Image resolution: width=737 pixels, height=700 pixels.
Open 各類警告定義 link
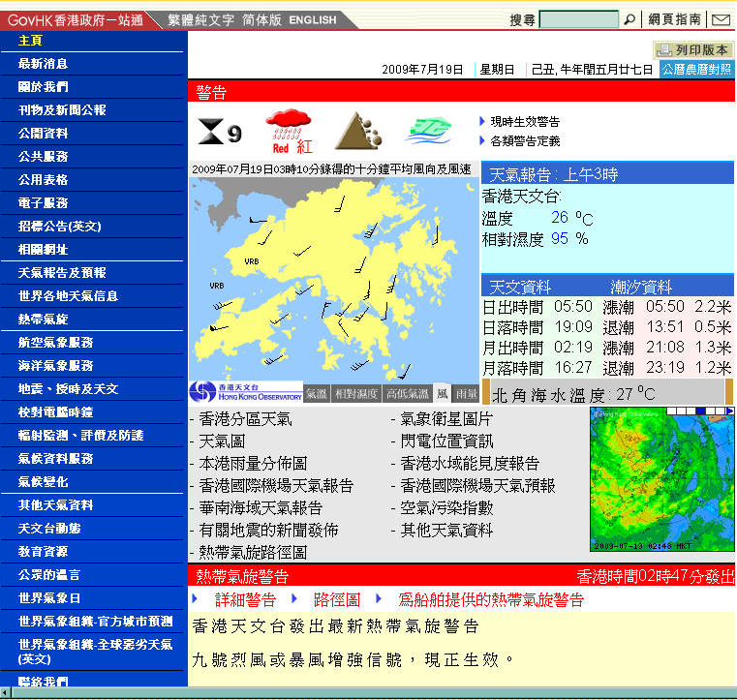525,141
